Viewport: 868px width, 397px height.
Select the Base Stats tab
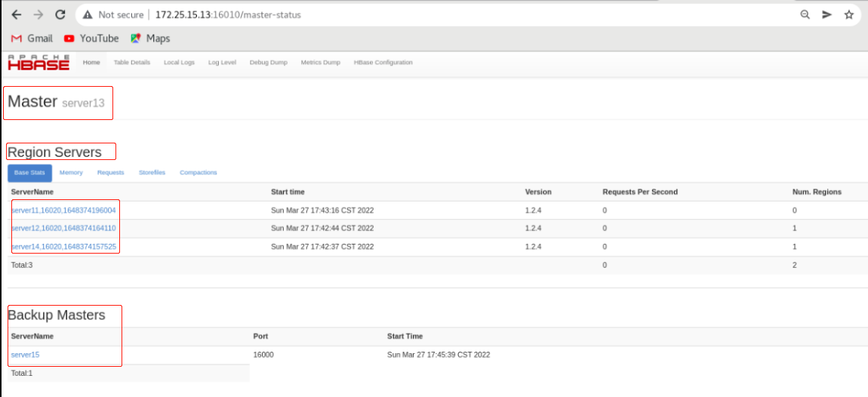[30, 173]
